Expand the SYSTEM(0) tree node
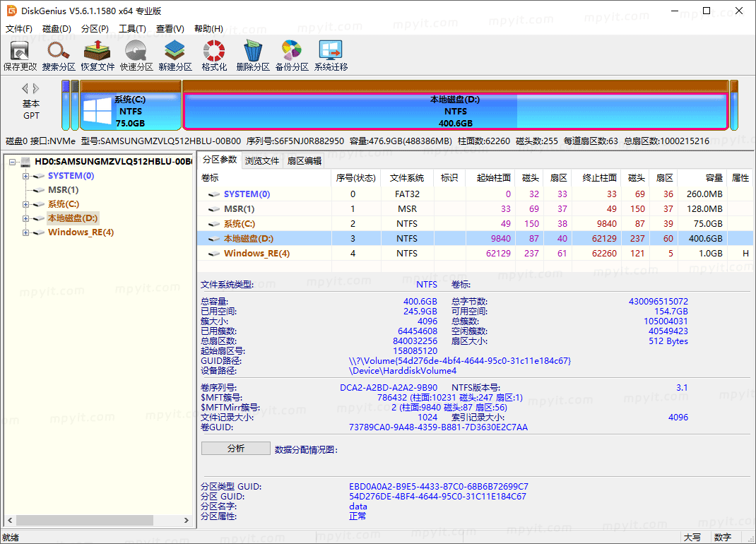 [x=25, y=176]
